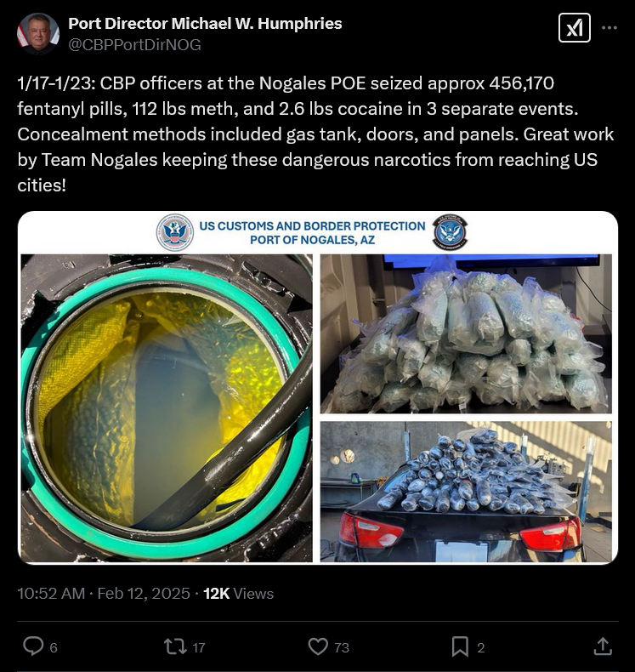Open the Grok xAI icon button
The height and width of the screenshot is (672, 635).
574,28
